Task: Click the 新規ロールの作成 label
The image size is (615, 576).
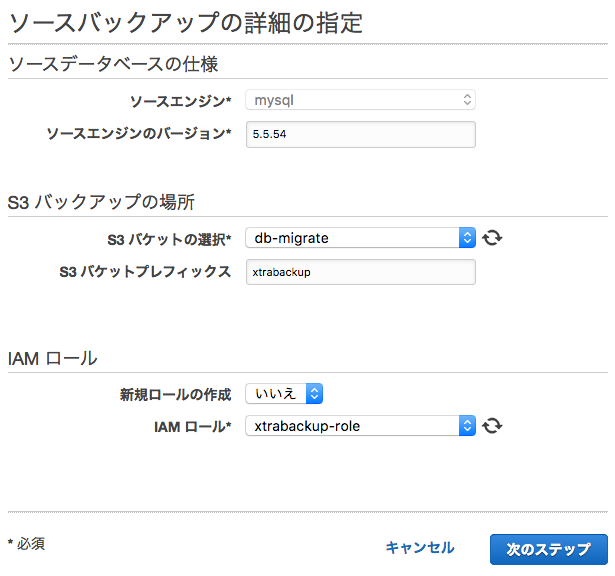Action: click(175, 394)
